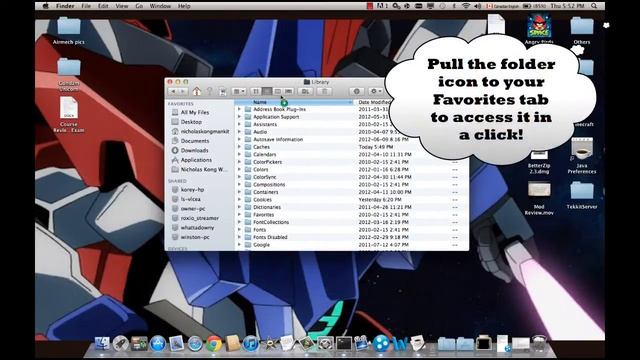This screenshot has height=360, width=640.
Task: Open All My Files in sidebar
Action: [x=195, y=112]
